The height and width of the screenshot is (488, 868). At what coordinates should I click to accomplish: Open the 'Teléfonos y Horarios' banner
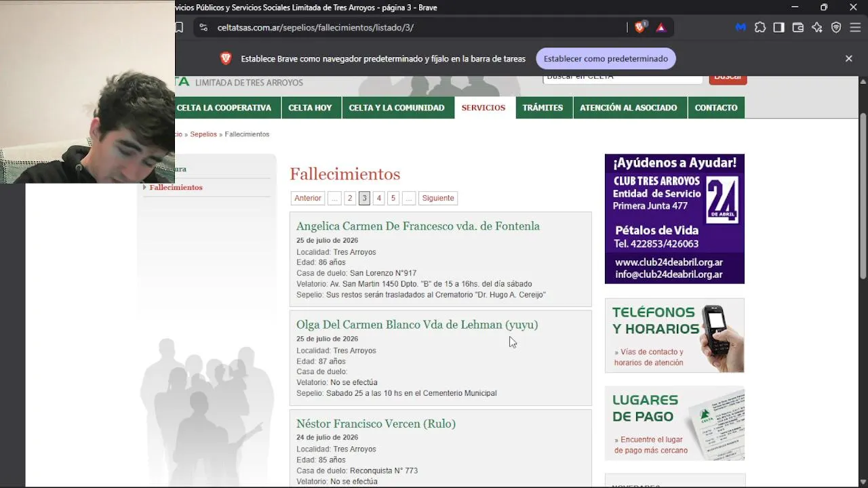[675, 335]
